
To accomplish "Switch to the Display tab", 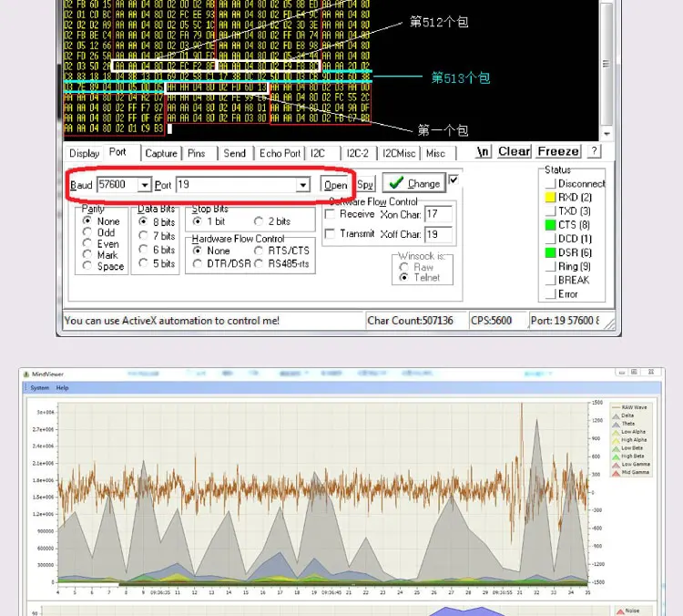I will coord(84,153).
